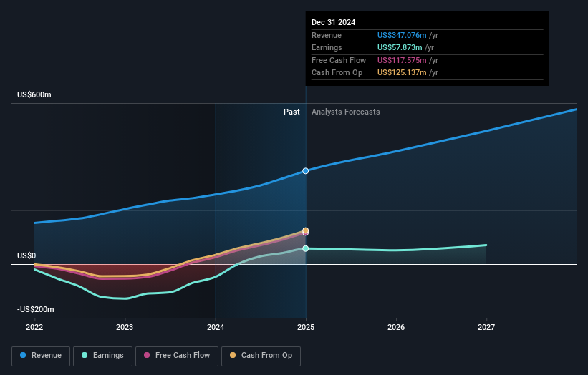The image size is (588, 375).
Task: Click the teal Earnings legend dot
Action: [85, 355]
